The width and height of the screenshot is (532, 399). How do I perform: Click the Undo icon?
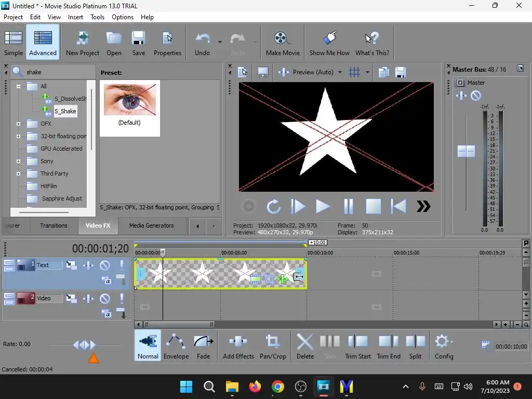click(202, 43)
